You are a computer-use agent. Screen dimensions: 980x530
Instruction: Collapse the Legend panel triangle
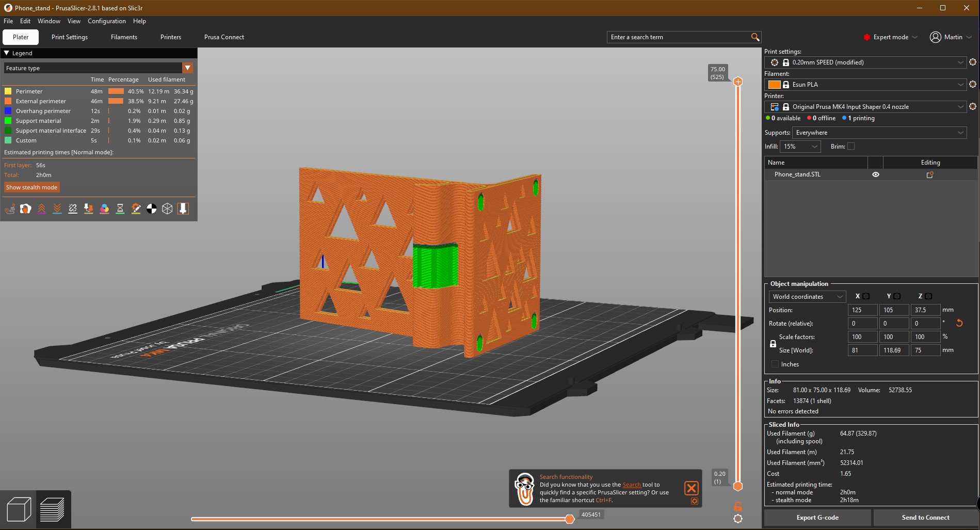pyautogui.click(x=7, y=53)
